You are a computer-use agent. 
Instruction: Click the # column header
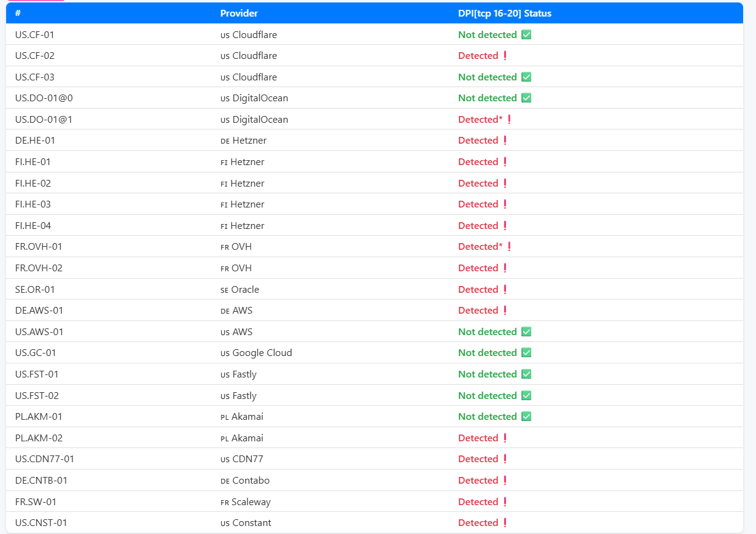[18, 14]
